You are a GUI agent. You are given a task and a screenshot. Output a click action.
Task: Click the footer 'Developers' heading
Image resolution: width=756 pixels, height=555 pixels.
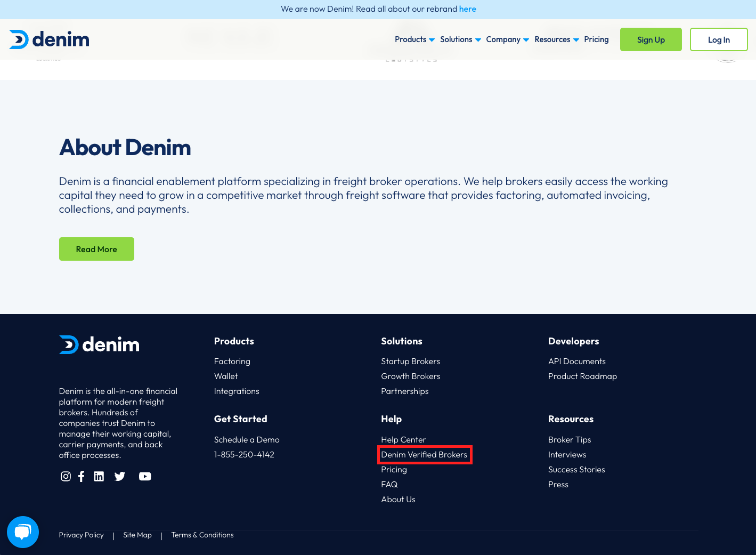pyautogui.click(x=573, y=341)
